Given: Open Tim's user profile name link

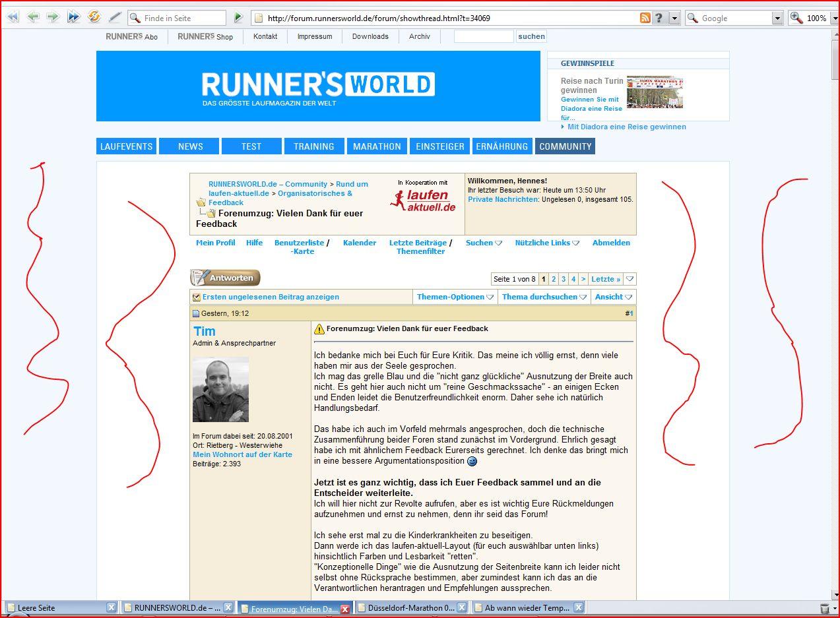Looking at the screenshot, I should point(205,331).
